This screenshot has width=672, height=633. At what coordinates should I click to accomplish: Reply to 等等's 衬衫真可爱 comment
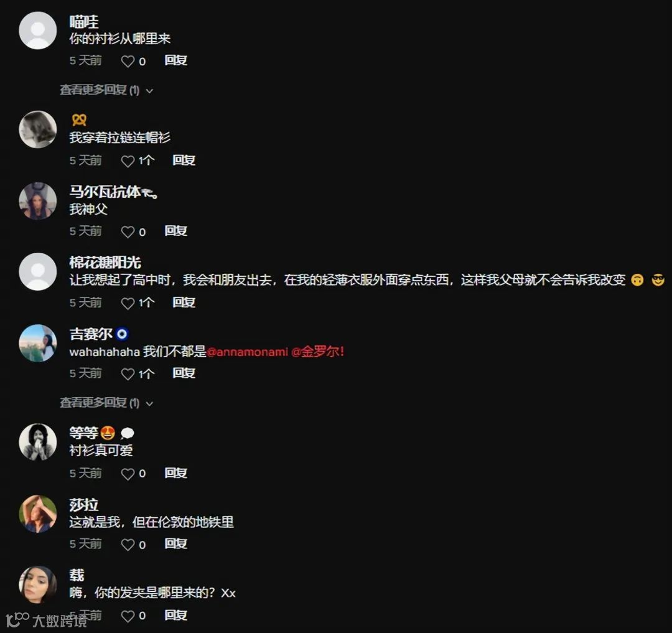click(x=175, y=473)
